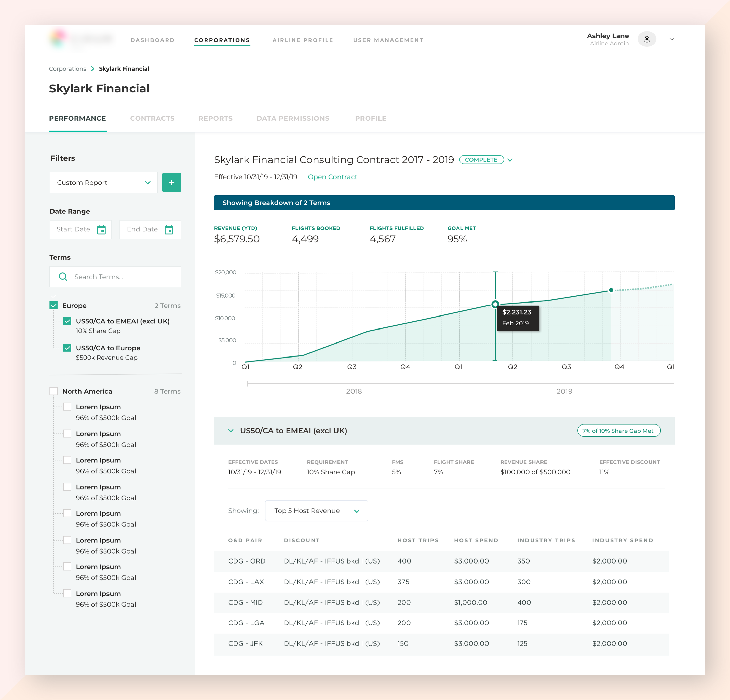Click the breadcrumb chevron arrow icon
The image size is (730, 700).
pyautogui.click(x=92, y=68)
